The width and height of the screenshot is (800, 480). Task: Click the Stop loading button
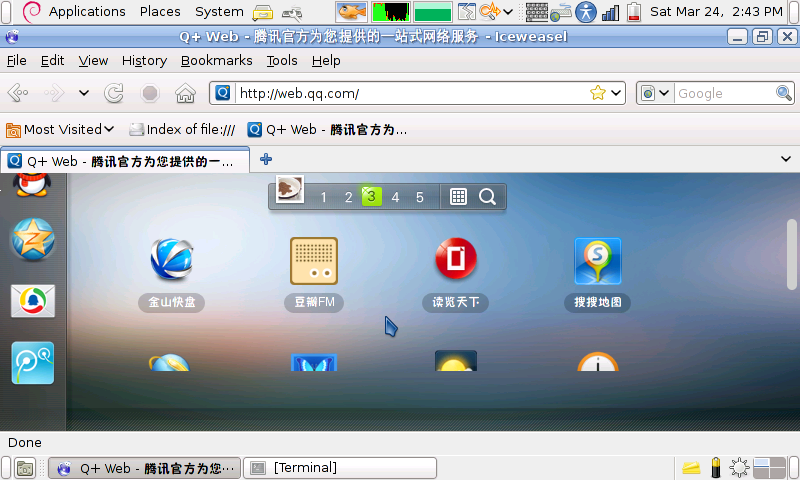pos(149,93)
